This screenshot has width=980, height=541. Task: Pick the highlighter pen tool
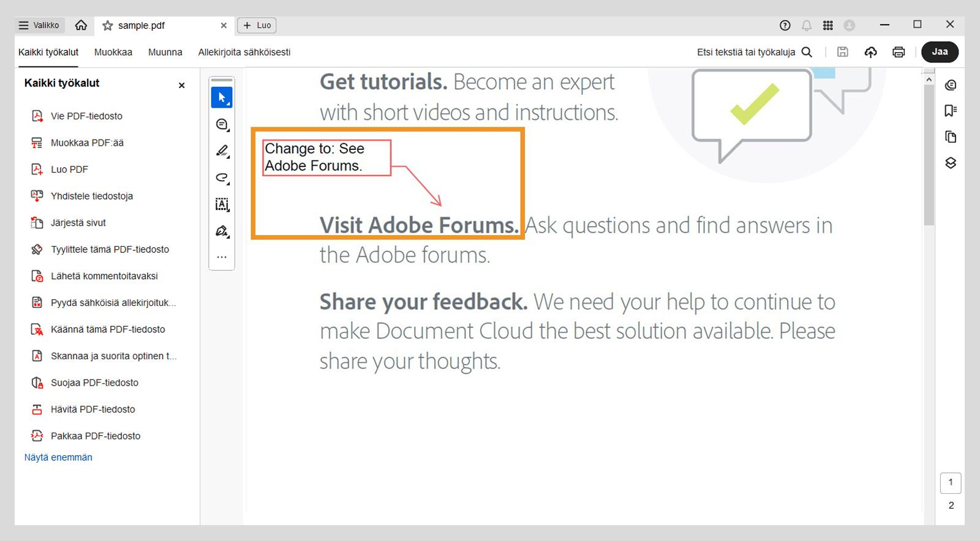pos(222,151)
